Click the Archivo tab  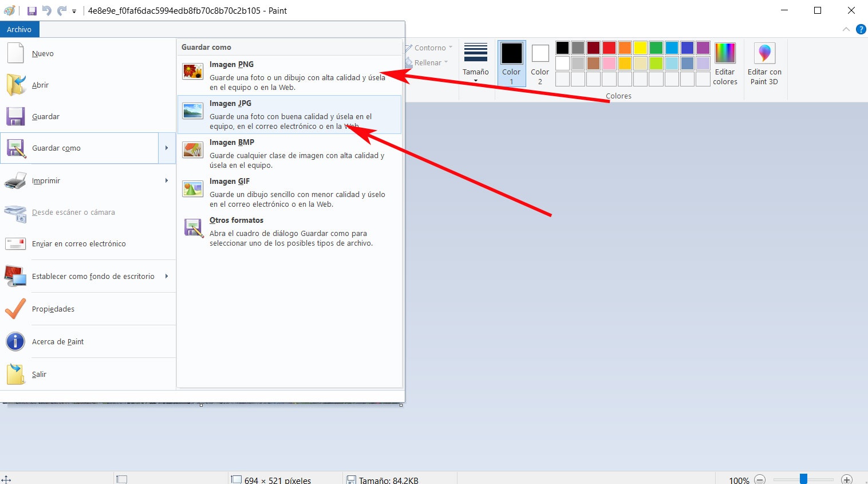19,29
